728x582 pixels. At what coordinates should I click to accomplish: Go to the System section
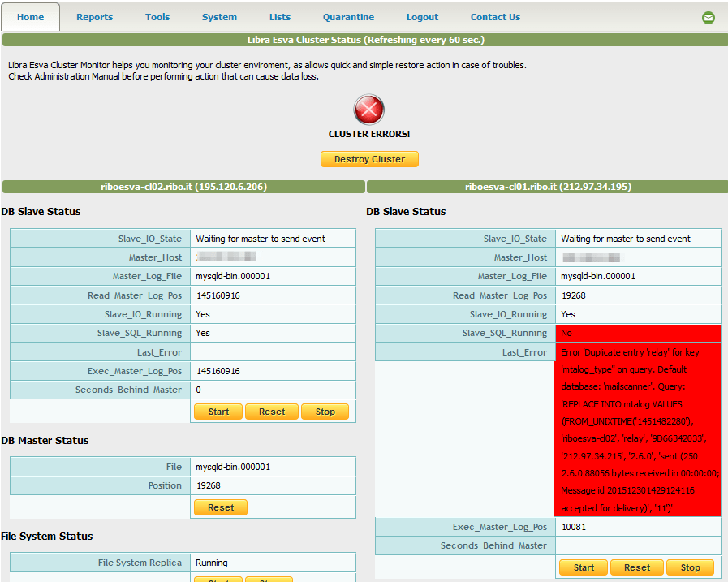click(219, 17)
